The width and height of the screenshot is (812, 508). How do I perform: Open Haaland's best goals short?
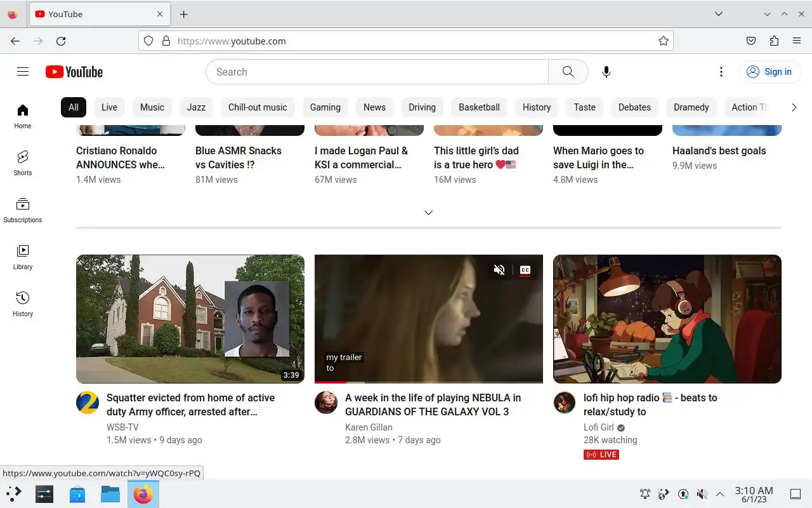click(x=719, y=150)
